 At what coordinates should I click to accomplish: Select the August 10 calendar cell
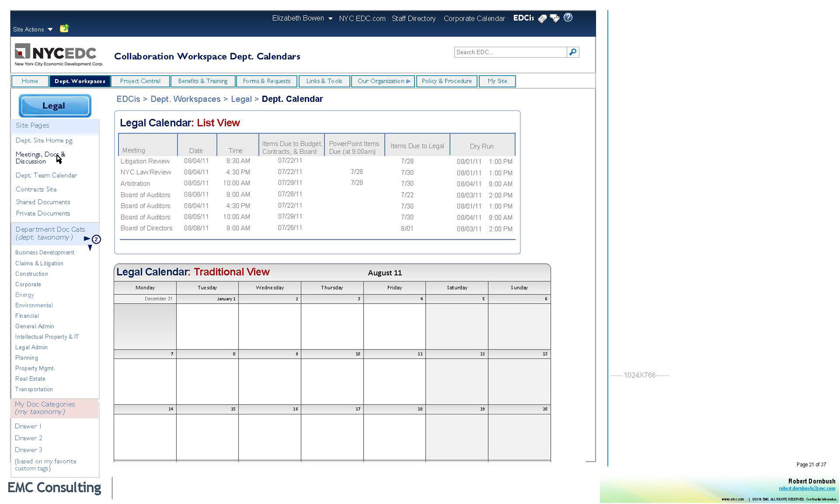tap(332, 381)
